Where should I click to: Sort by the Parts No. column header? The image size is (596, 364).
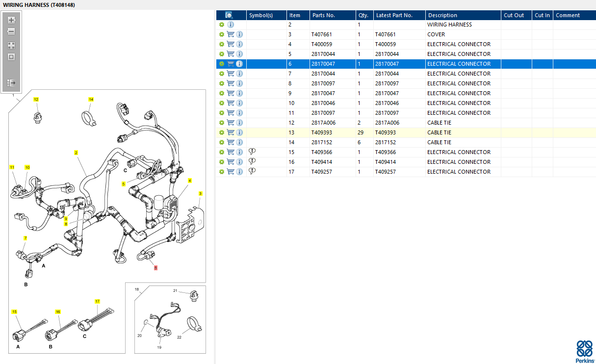(x=324, y=15)
